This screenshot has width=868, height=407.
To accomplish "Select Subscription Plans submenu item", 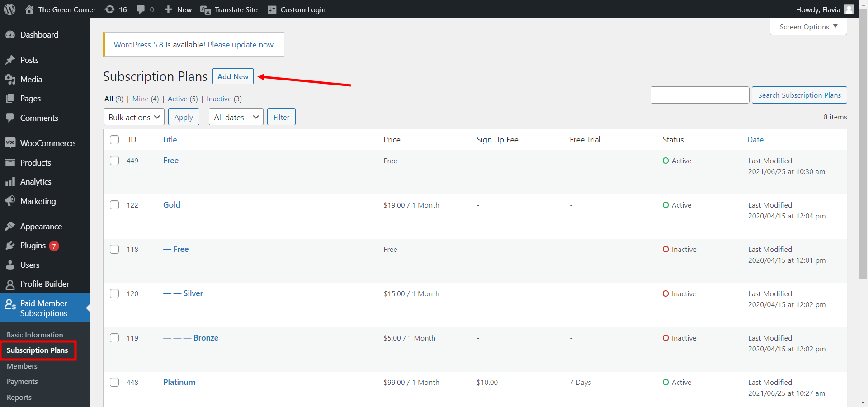I will click(x=37, y=350).
